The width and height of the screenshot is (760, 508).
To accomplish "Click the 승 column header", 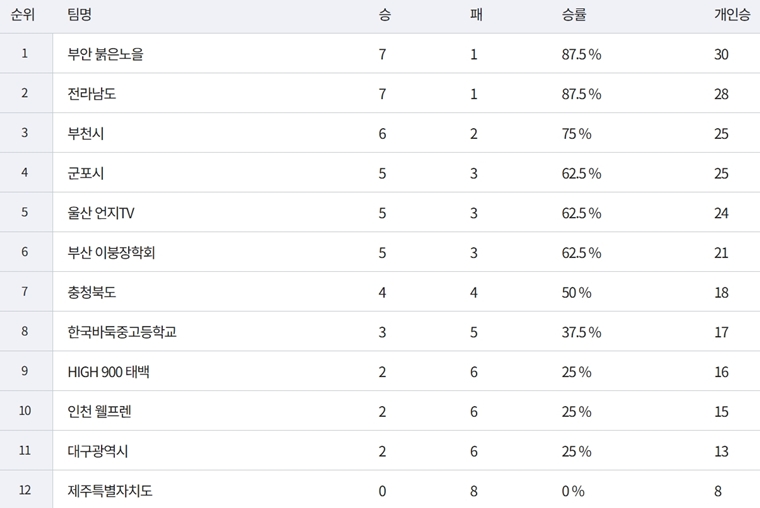I will click(384, 16).
